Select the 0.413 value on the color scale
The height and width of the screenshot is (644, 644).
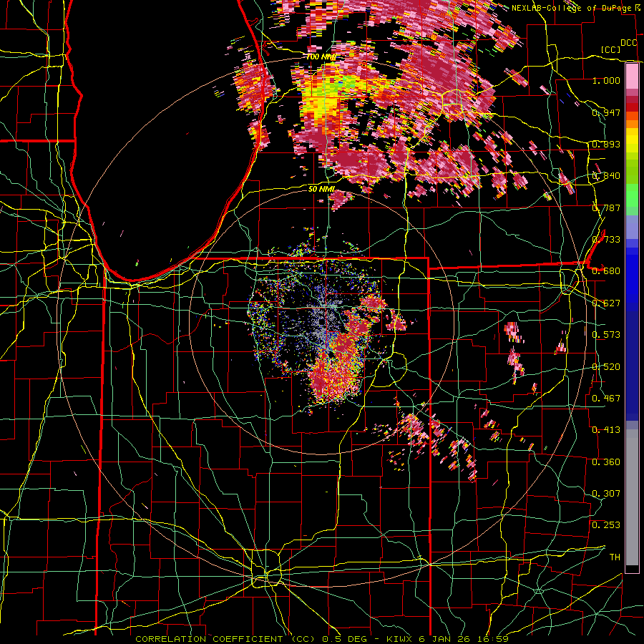[x=606, y=430]
